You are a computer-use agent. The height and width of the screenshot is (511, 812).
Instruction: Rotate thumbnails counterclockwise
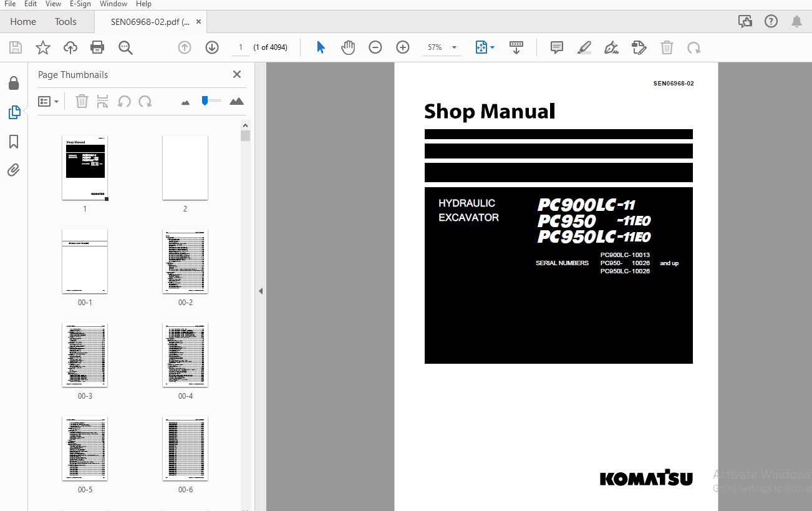coord(124,101)
